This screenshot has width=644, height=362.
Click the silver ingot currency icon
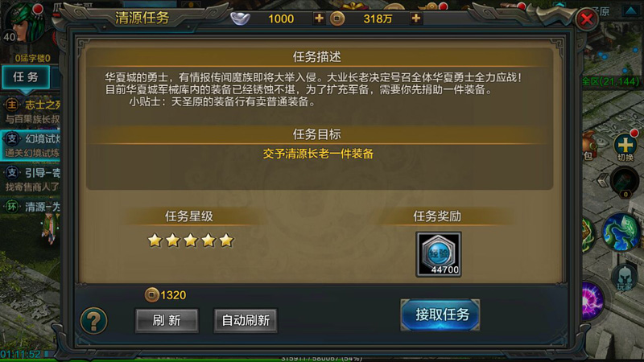click(x=240, y=19)
